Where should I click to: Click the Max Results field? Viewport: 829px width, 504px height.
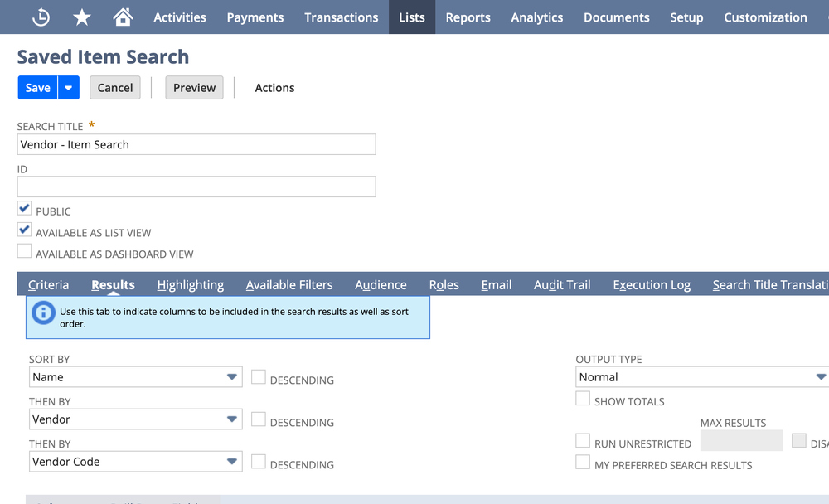pyautogui.click(x=741, y=440)
